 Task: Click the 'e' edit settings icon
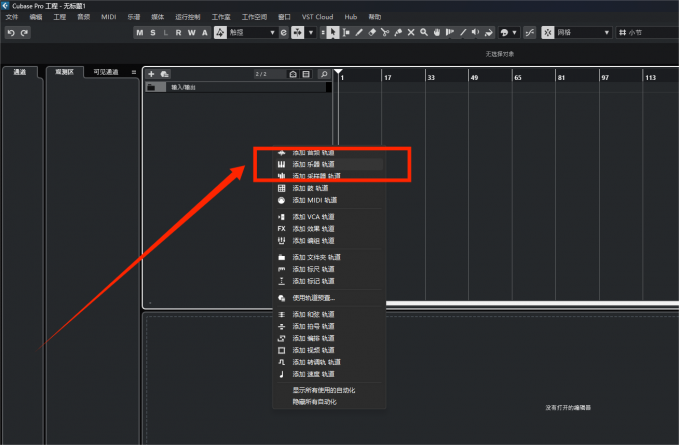coord(284,32)
